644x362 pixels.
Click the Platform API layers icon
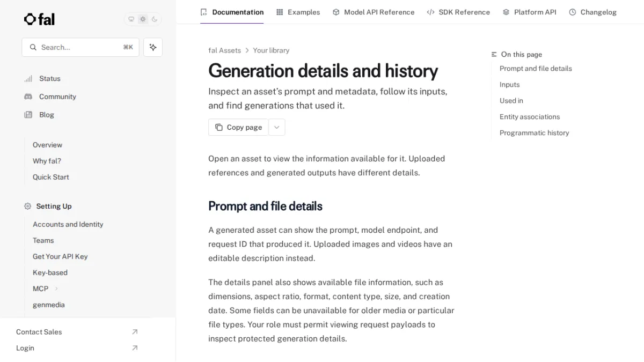506,12
